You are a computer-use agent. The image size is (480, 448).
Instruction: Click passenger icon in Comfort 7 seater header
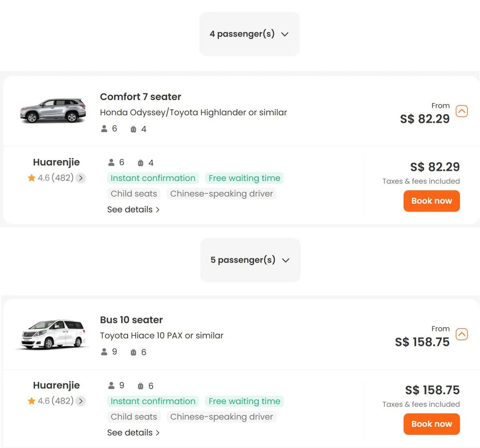point(104,129)
